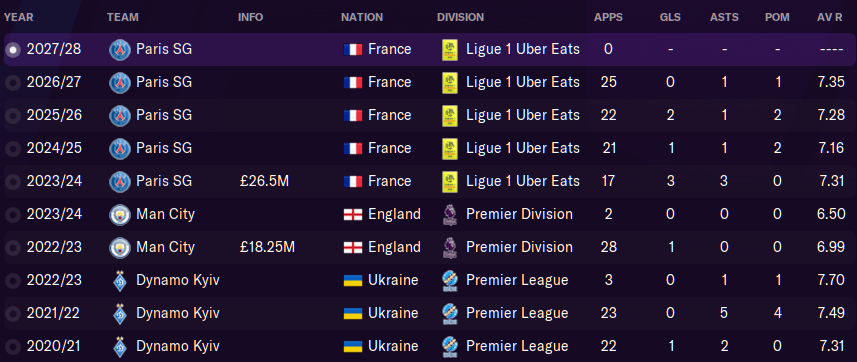The width and height of the screenshot is (857, 362).
Task: Click the GLS column header
Action: tap(670, 17)
